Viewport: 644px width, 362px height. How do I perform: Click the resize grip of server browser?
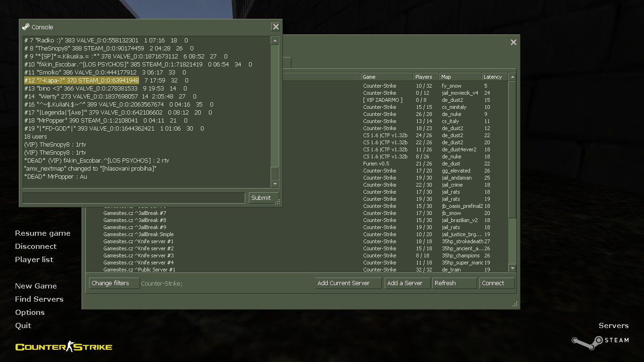point(515,304)
